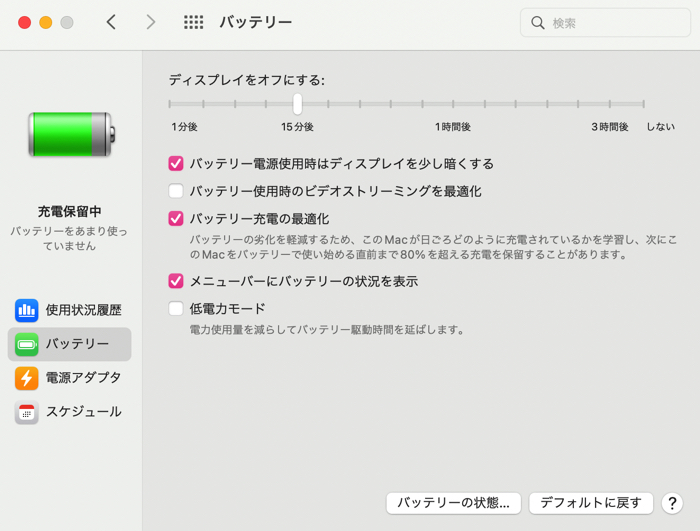The width and height of the screenshot is (700, 531).
Task: Disable バッテリー電源使用時はディスプレイを少し暗くする checkbox
Action: point(176,163)
